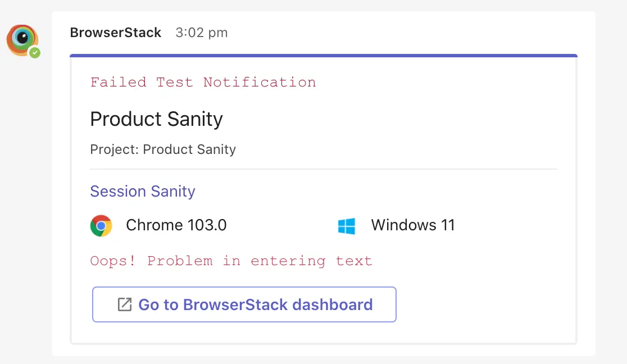The image size is (627, 364).
Task: Open the Session Sanity link
Action: point(143,192)
